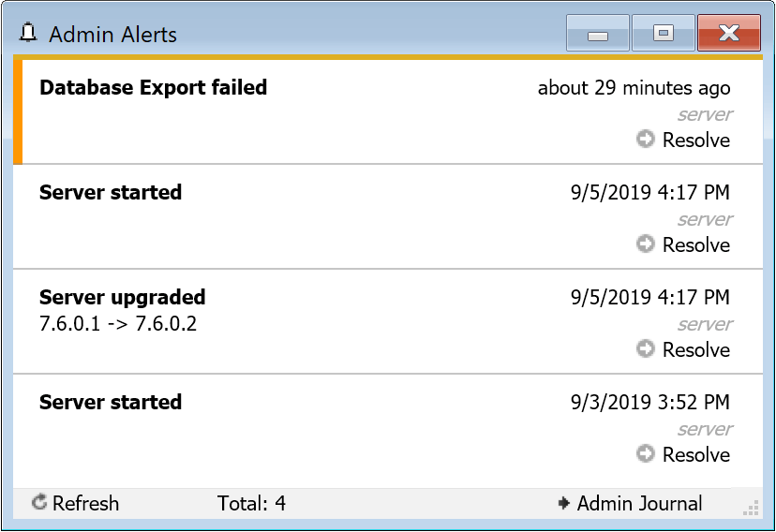Close the Admin Alerts window

(x=728, y=34)
